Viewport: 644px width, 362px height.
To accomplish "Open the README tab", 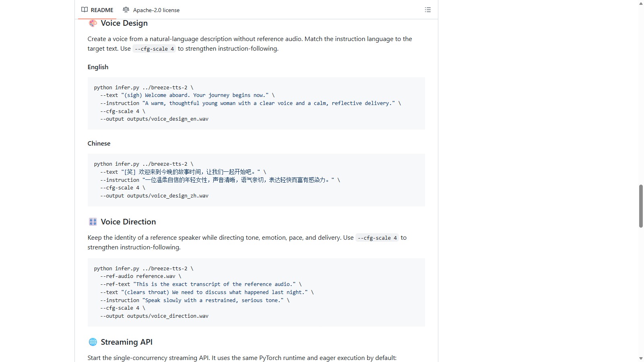I will click(97, 10).
